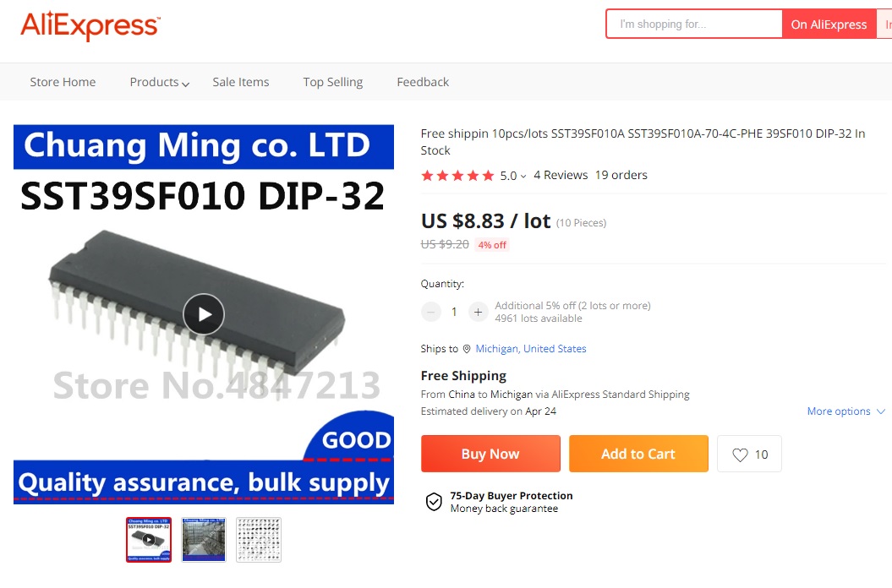Go to Store Home
Image resolution: width=892 pixels, height=588 pixels.
pos(63,82)
